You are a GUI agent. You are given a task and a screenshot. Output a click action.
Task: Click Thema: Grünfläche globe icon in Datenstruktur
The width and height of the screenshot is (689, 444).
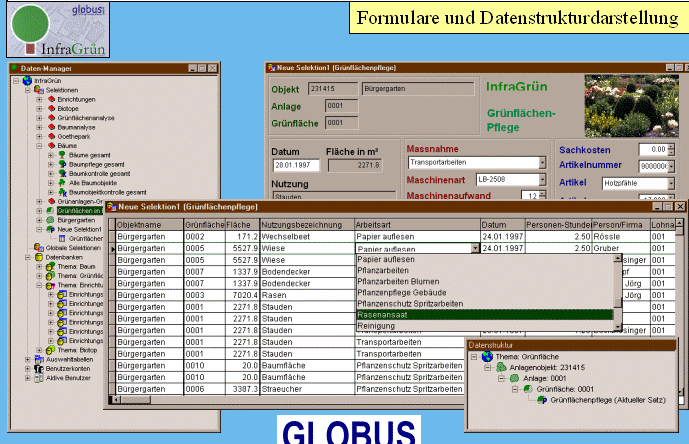(486, 354)
